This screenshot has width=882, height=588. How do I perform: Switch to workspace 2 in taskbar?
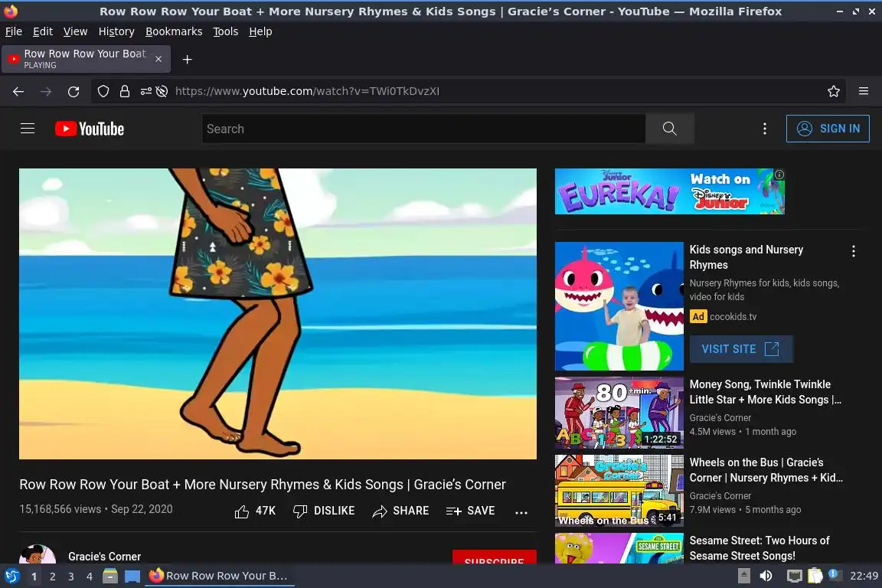(52, 577)
